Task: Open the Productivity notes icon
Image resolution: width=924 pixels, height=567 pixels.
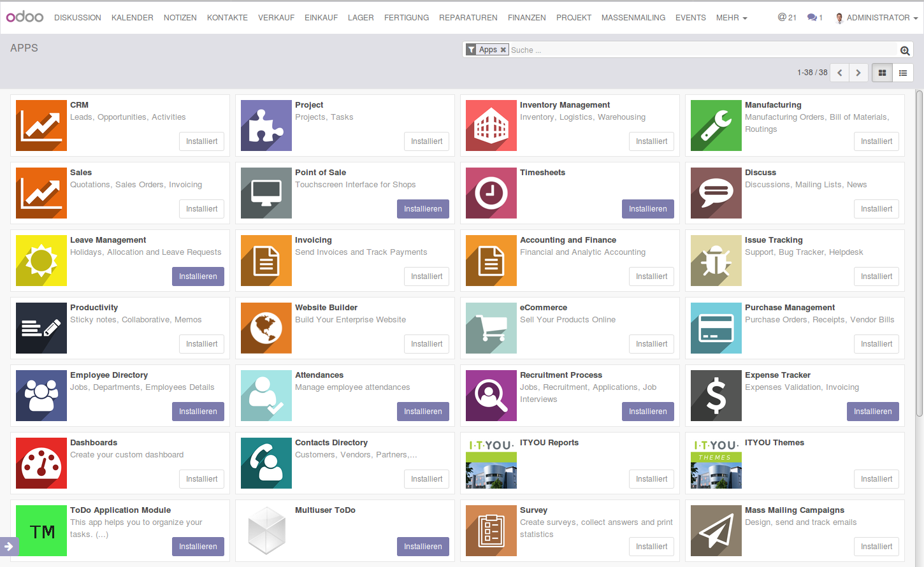Action: coord(41,328)
